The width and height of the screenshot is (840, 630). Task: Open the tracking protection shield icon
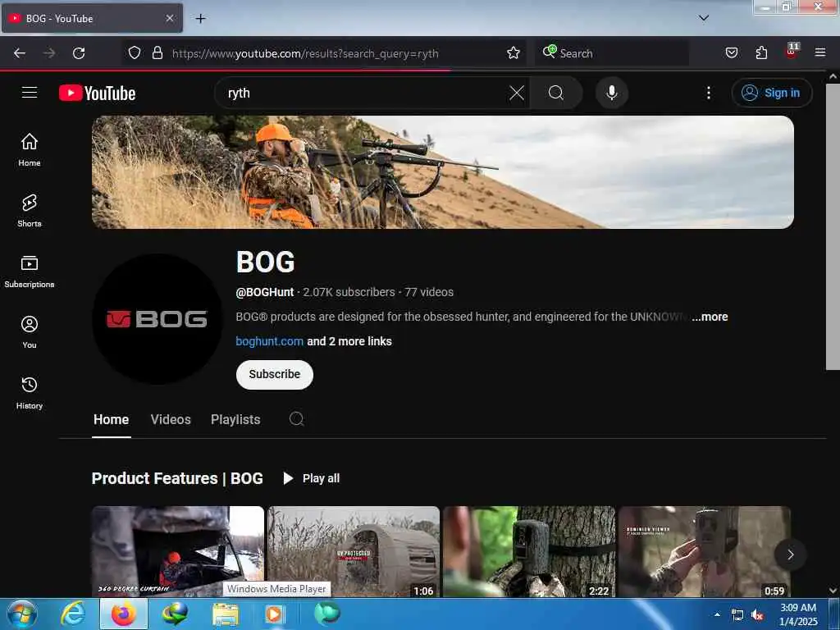(x=135, y=52)
